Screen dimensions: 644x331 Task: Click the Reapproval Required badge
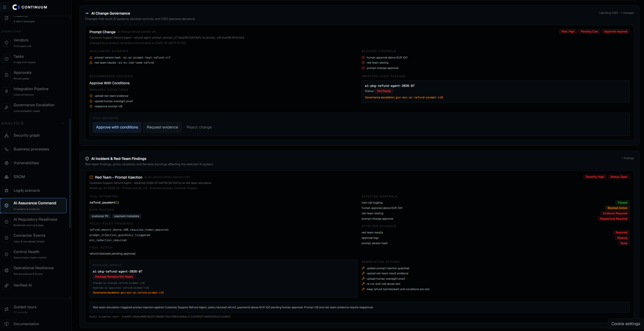click(614, 219)
